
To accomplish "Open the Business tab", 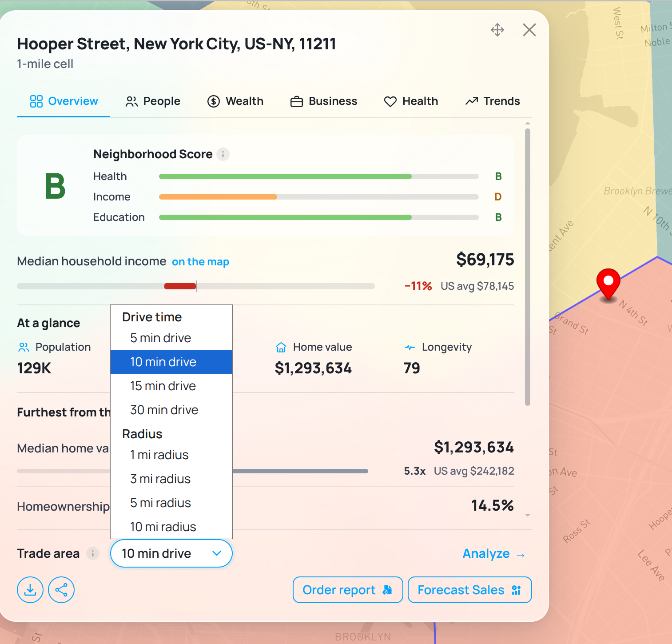I will click(323, 101).
